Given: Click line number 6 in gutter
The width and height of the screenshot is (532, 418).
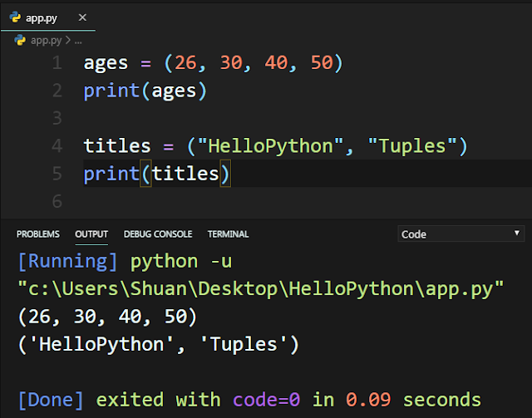Looking at the screenshot, I should [x=57, y=201].
